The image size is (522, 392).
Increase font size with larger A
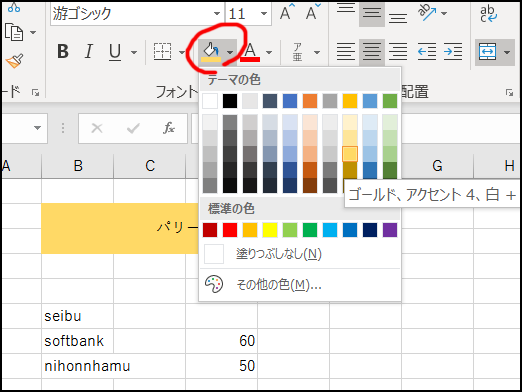click(287, 12)
